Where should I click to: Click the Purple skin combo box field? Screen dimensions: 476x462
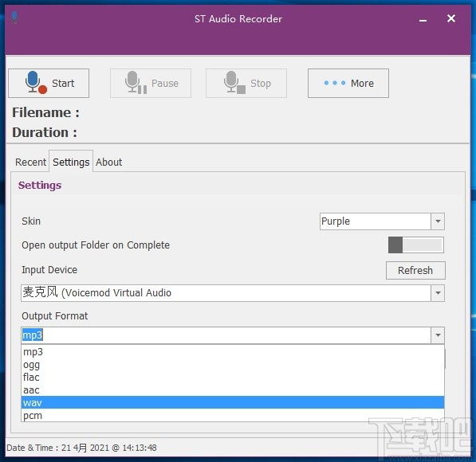(x=376, y=221)
